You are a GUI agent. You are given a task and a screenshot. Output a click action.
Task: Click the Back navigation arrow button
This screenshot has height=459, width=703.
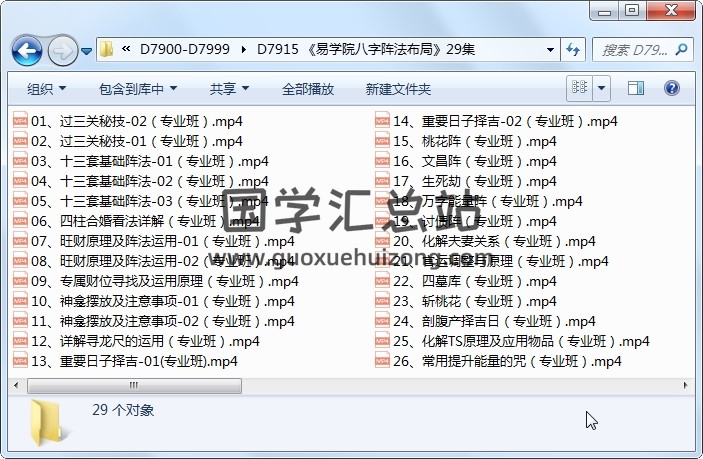[x=26, y=48]
